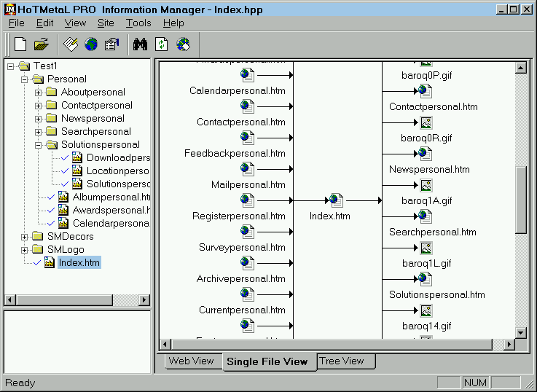Click the image icon above baroq0R.gif

coord(426,122)
